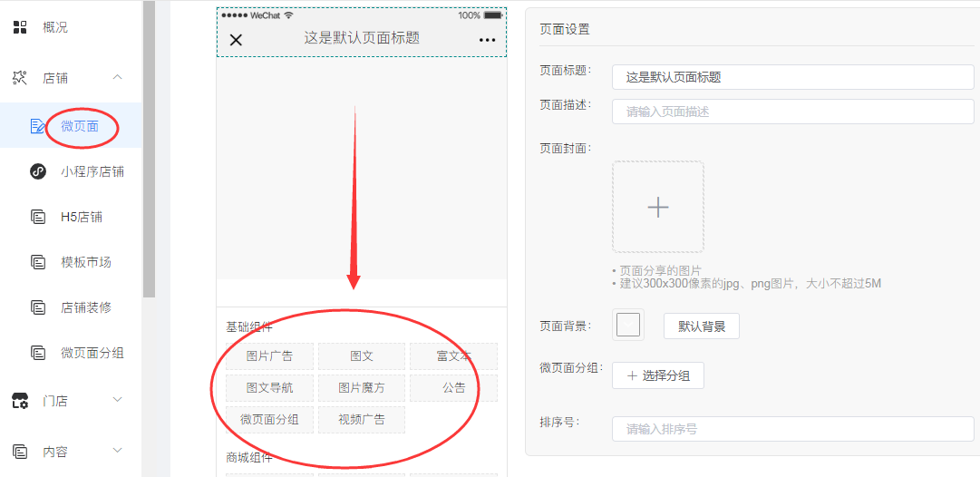980x477 pixels.
Task: Click the 微页面 edit page icon
Action: pos(38,126)
